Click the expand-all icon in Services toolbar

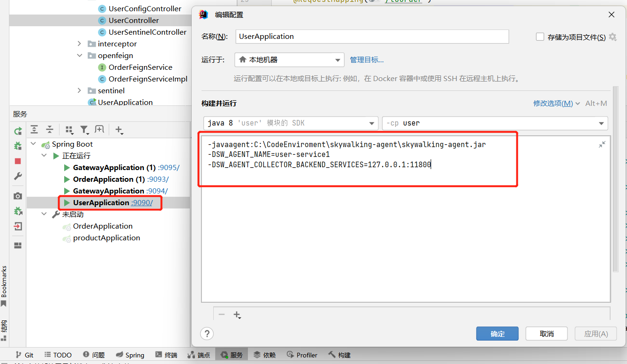(x=34, y=130)
